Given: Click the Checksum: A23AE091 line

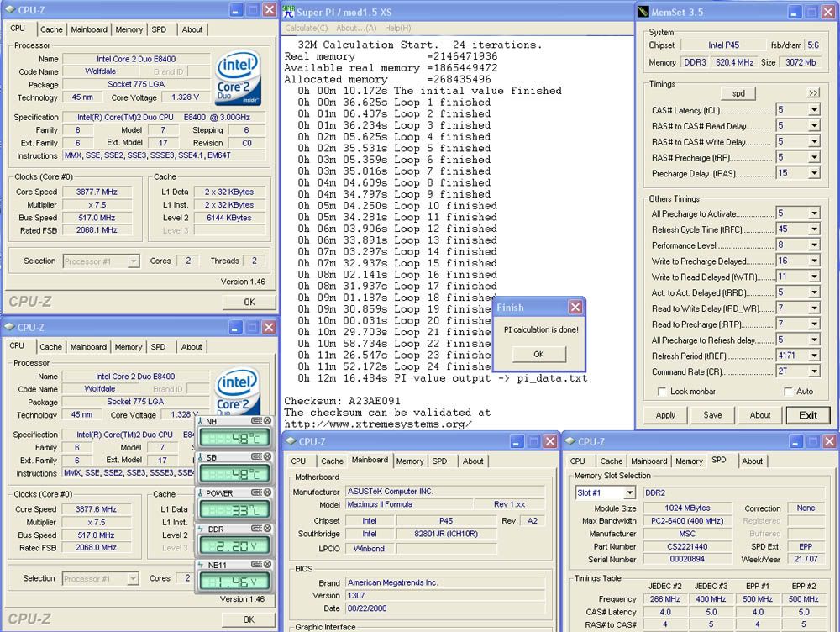Looking at the screenshot, I should pyautogui.click(x=343, y=401).
